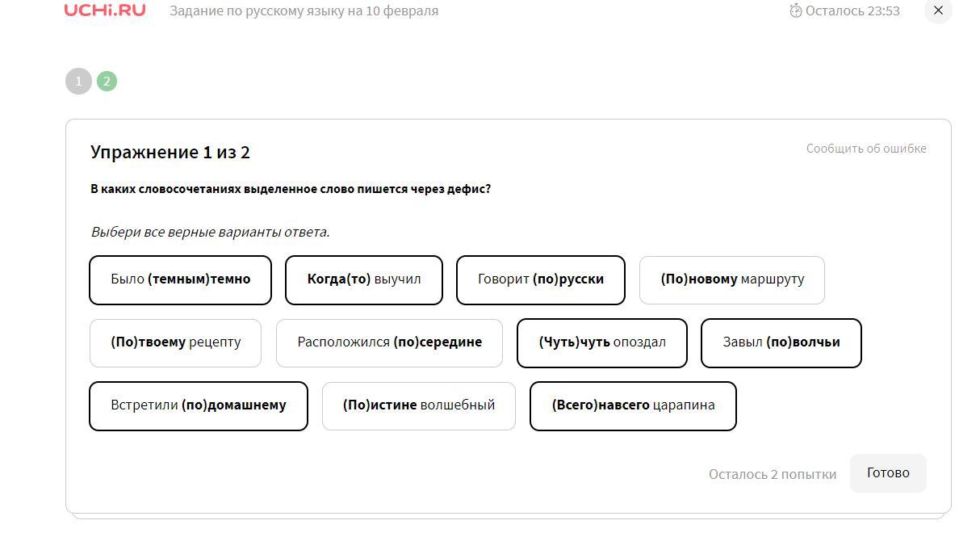The image size is (980, 533).
Task: Go to exercise step 1 circle
Action: click(78, 82)
